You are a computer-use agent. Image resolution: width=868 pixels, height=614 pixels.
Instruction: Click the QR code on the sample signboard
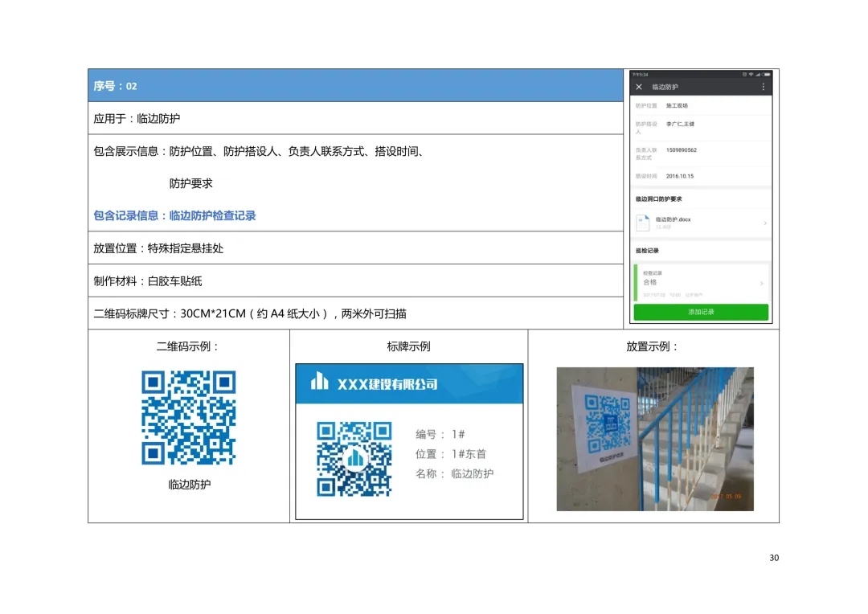354,459
